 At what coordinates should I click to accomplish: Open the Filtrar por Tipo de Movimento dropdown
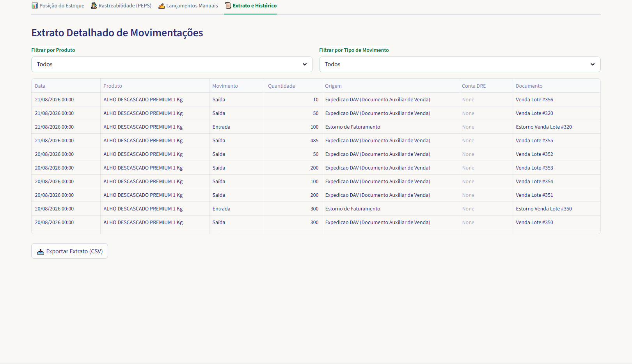coord(460,64)
